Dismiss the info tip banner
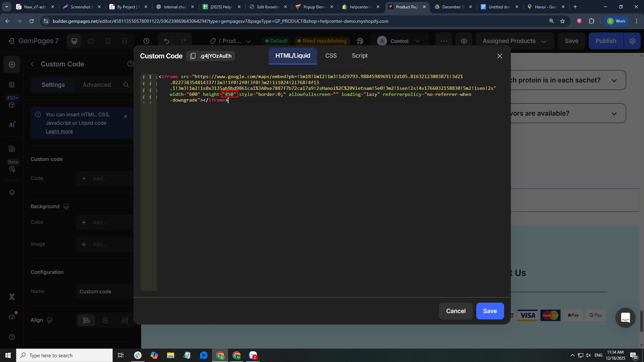The height and width of the screenshot is (362, 644). tap(125, 116)
